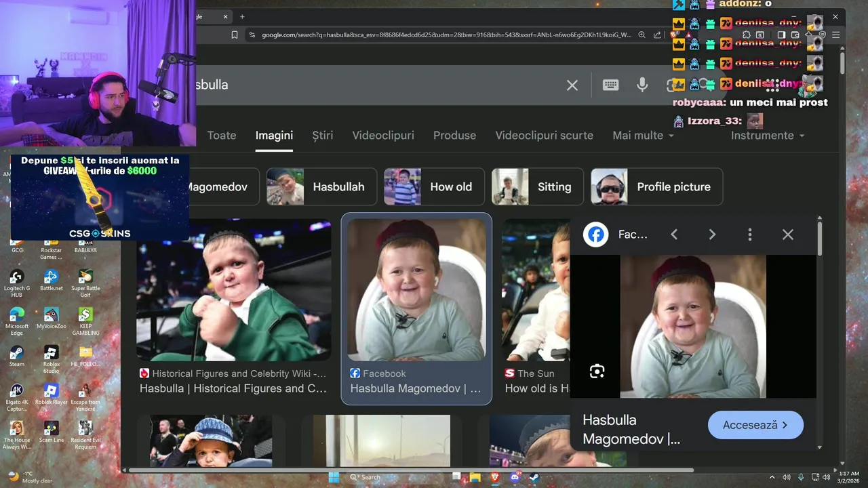The height and width of the screenshot is (488, 868).
Task: Open Roblox Studio desktop shortcut
Action: tap(52, 359)
